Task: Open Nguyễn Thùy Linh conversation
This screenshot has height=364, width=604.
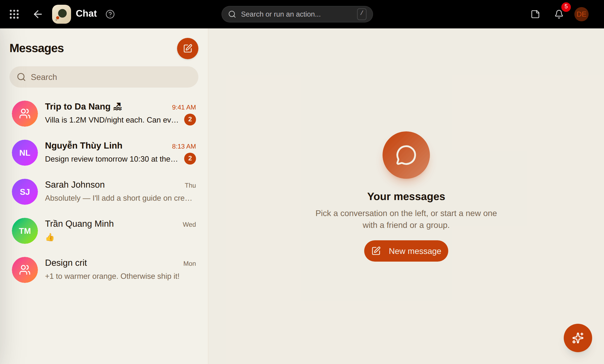Action: (x=104, y=153)
